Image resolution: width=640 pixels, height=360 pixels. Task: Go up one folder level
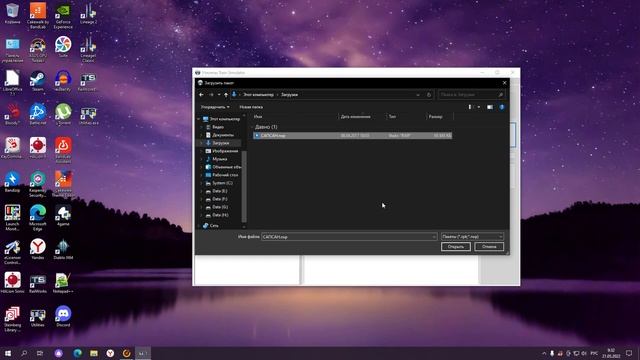point(226,95)
